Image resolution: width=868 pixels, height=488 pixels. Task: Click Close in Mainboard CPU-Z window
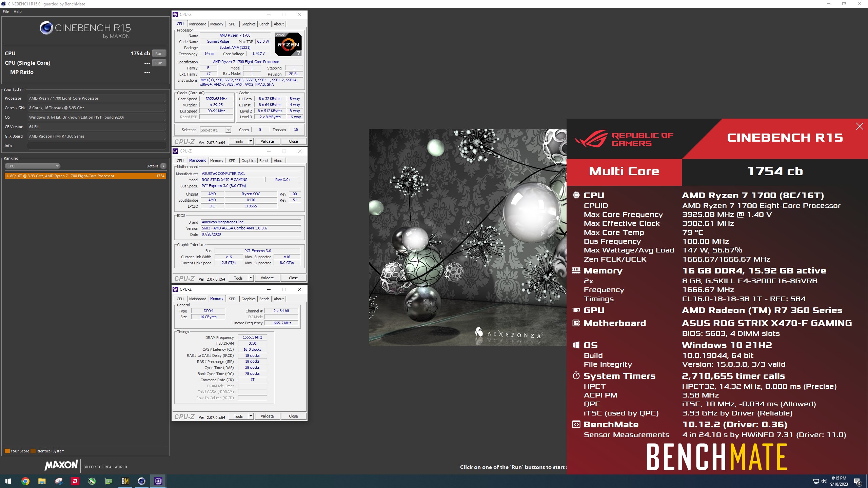(x=293, y=278)
